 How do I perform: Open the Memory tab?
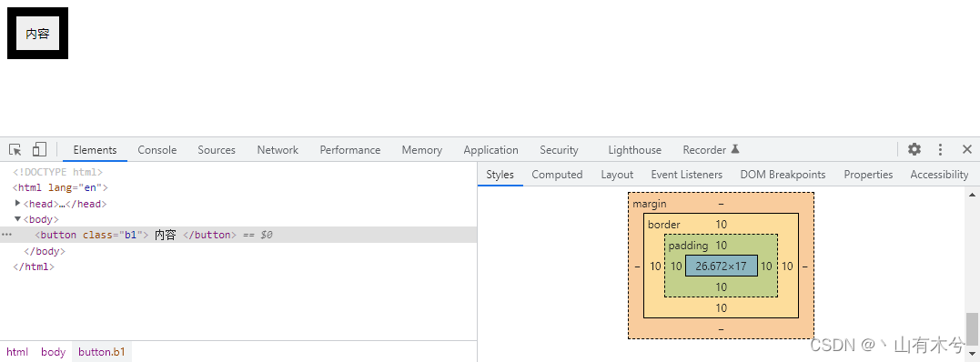tap(422, 150)
